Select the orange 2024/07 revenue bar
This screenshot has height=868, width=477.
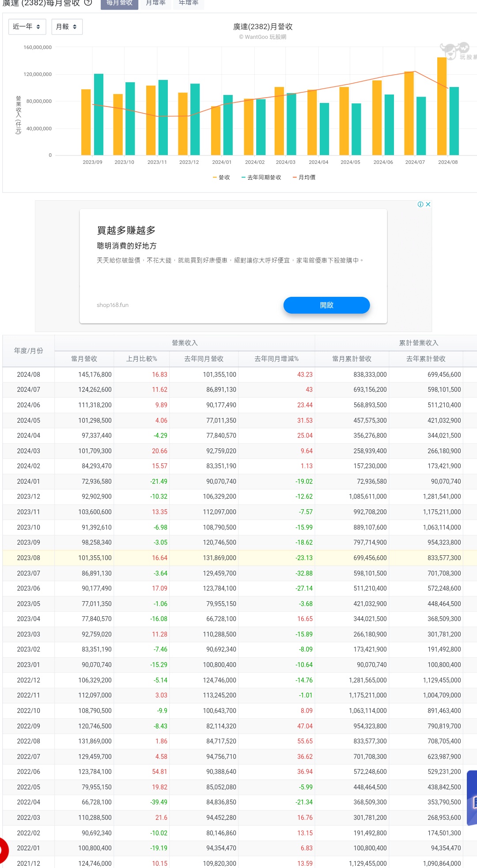point(409,113)
